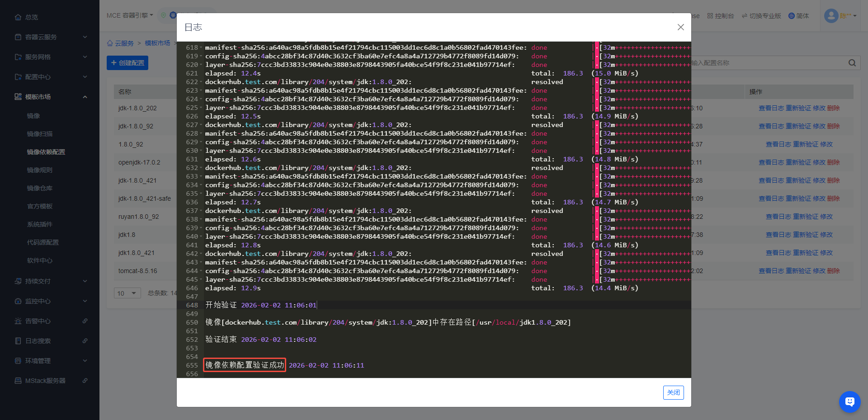Click the 创建配置 button
The image size is (868, 420).
(x=127, y=63)
